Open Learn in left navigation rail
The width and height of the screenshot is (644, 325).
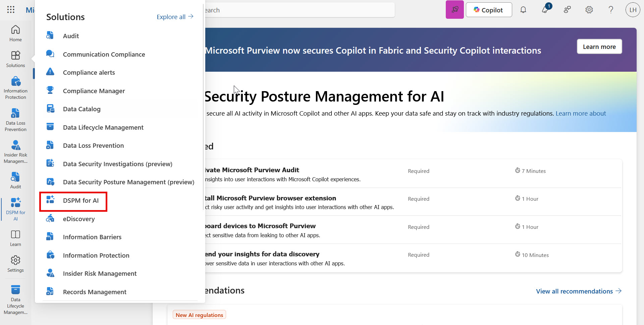pyautogui.click(x=15, y=238)
